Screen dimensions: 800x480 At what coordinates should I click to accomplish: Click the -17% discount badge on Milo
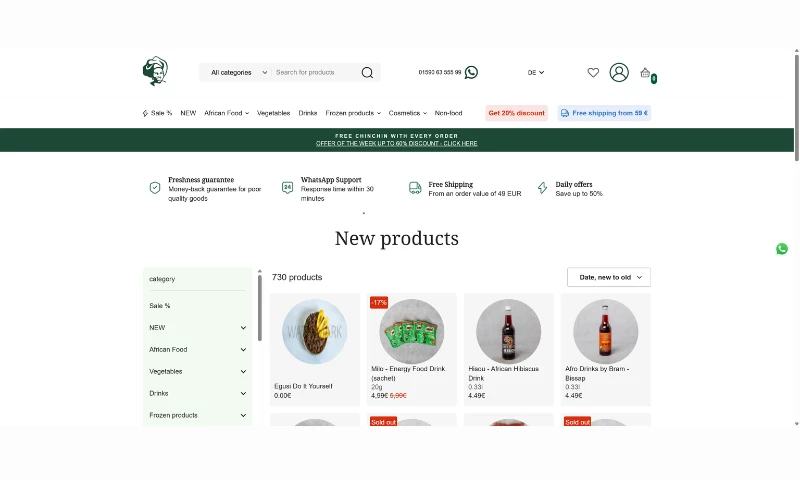coord(379,302)
